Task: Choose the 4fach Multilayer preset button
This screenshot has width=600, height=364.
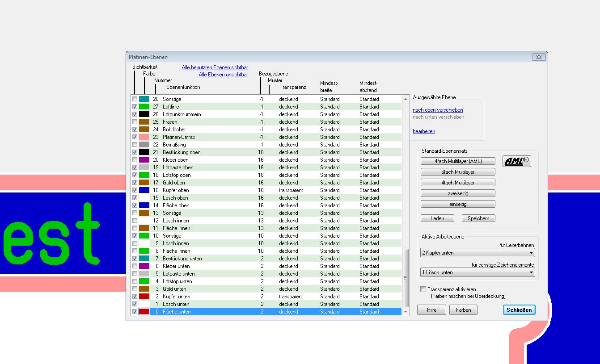Action: (x=458, y=183)
